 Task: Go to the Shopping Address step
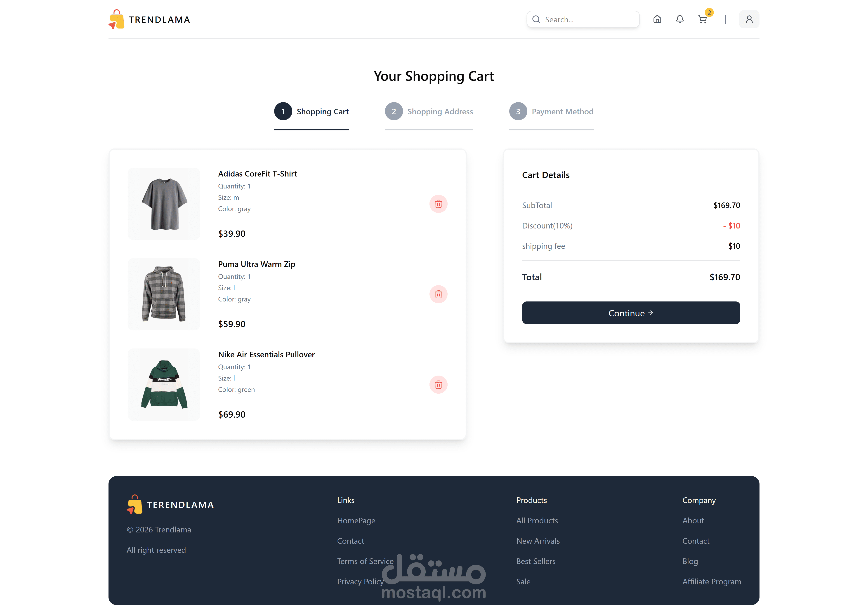(429, 112)
